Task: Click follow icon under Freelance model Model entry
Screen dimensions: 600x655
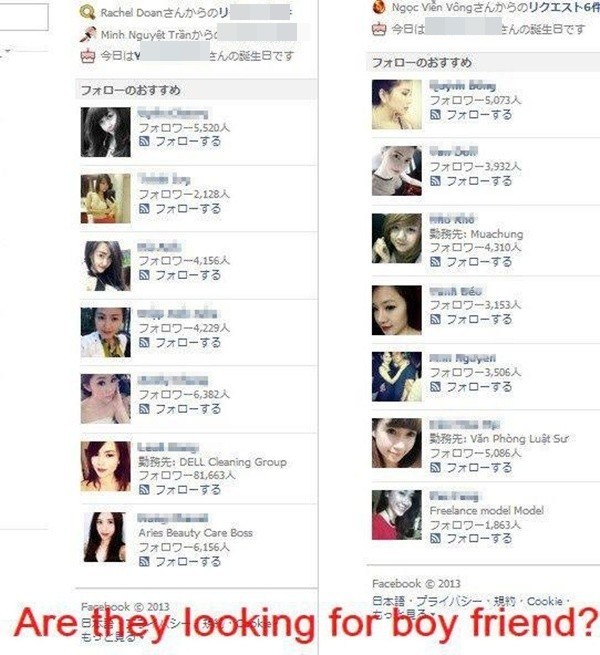Action: point(435,538)
